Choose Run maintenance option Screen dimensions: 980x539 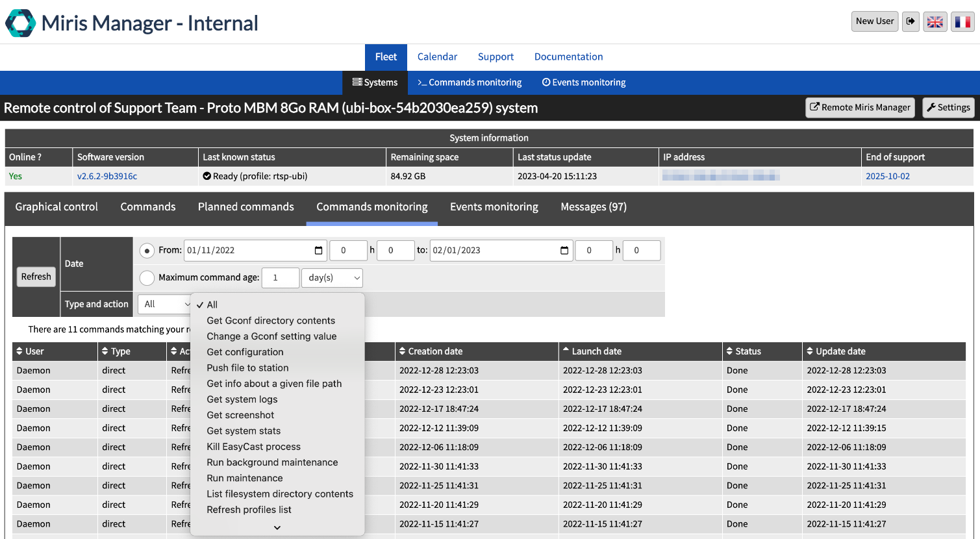[278, 478]
